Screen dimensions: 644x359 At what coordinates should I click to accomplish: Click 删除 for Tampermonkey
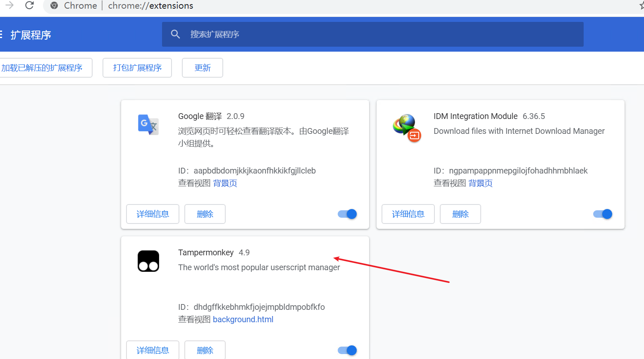(x=205, y=350)
